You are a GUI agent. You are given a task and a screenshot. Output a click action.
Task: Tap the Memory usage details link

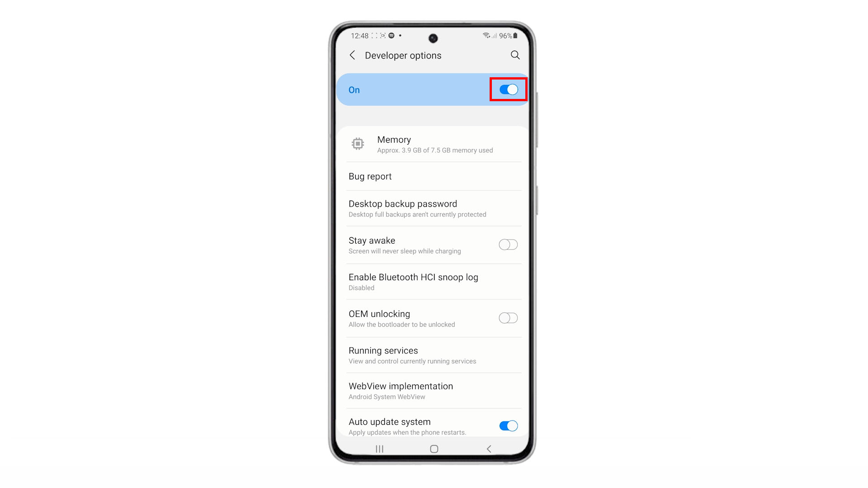(x=434, y=144)
